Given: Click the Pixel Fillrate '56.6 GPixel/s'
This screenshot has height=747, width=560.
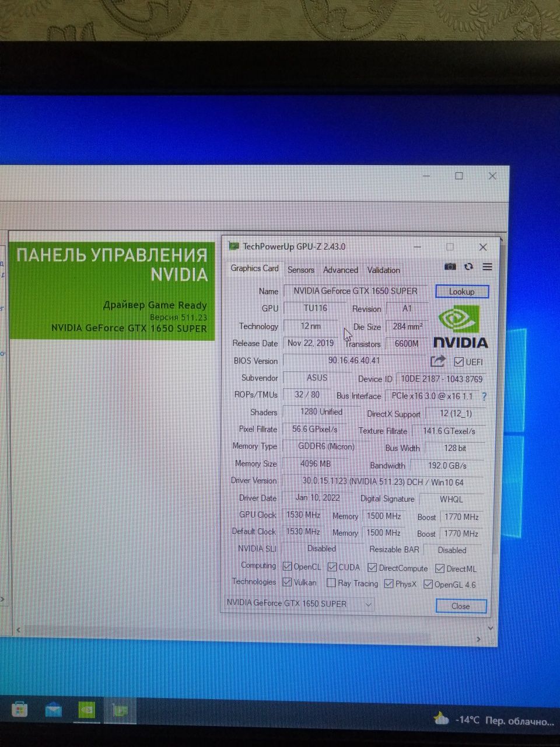Looking at the screenshot, I should (x=315, y=429).
